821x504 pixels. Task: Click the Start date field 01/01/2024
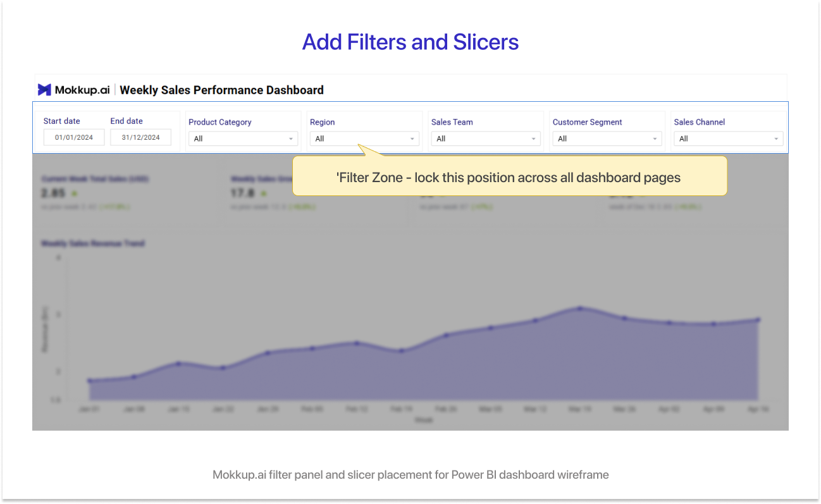click(x=74, y=137)
